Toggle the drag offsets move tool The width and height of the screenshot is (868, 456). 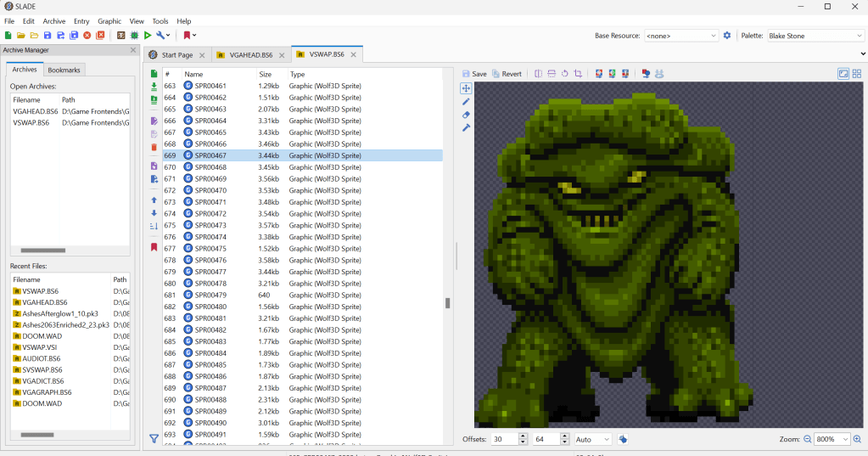click(466, 88)
